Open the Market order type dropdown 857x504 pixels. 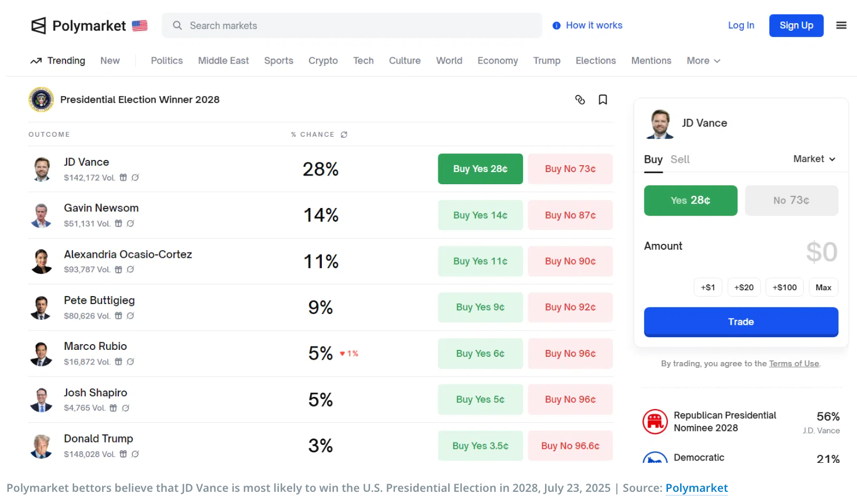(814, 159)
